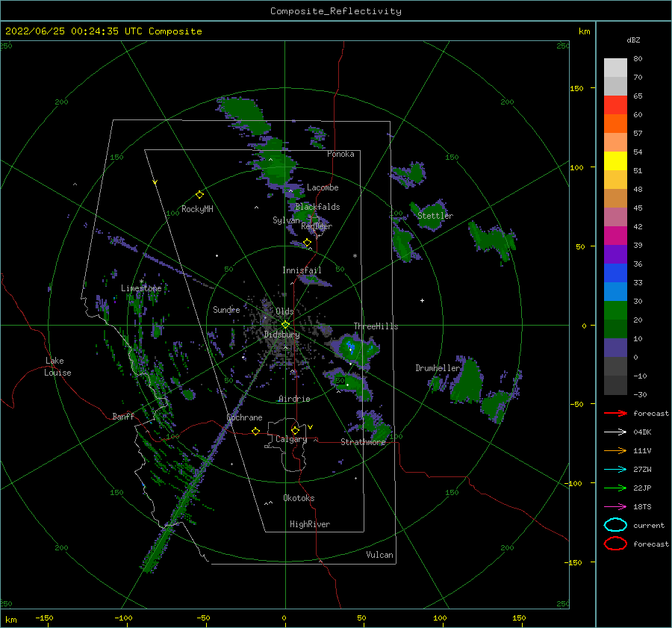Screen dimensions: 672x628
Task: Click the red 60–65 dBZ color swatch
Action: coord(615,105)
